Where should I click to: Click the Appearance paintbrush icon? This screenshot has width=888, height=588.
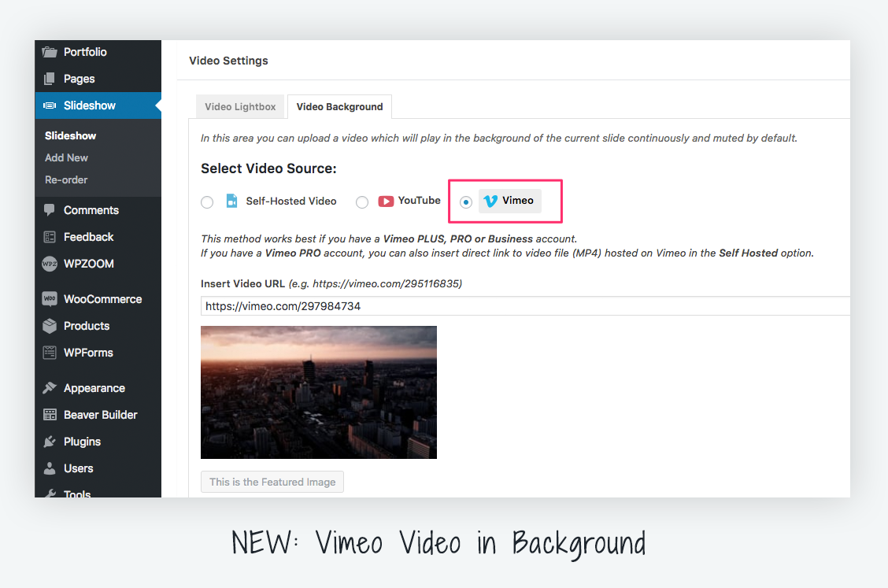coord(50,388)
